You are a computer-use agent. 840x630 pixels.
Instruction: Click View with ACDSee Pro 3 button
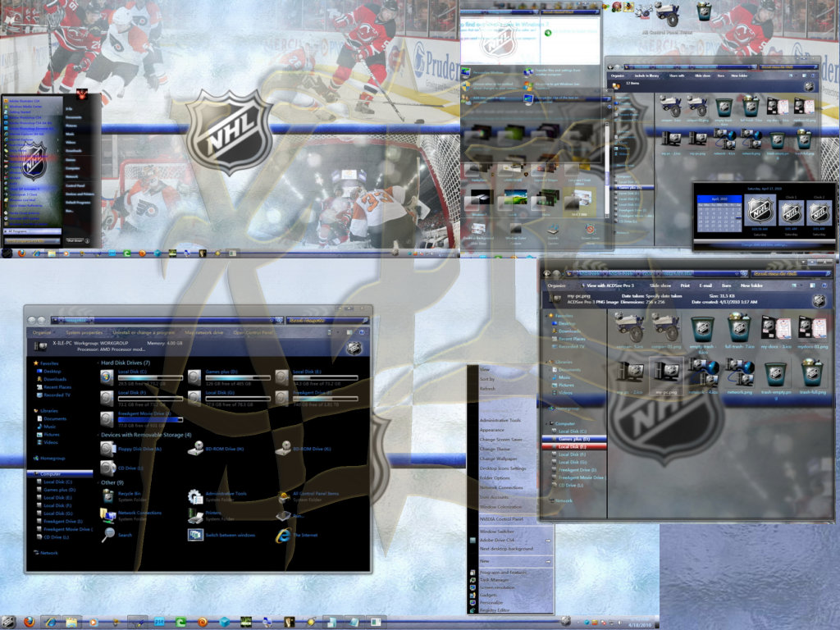click(606, 285)
